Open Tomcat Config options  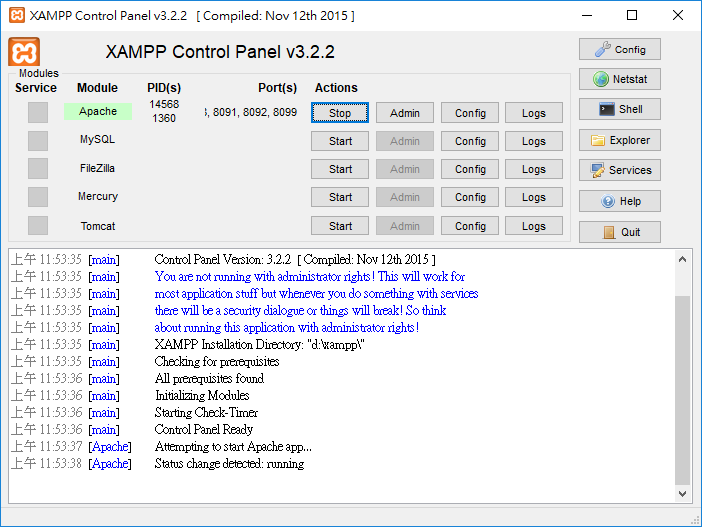(x=470, y=226)
